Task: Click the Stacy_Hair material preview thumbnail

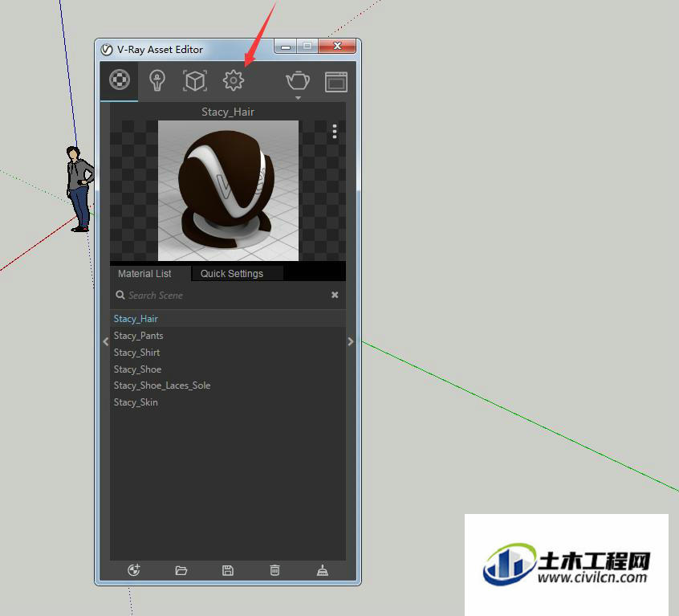Action: click(x=228, y=190)
